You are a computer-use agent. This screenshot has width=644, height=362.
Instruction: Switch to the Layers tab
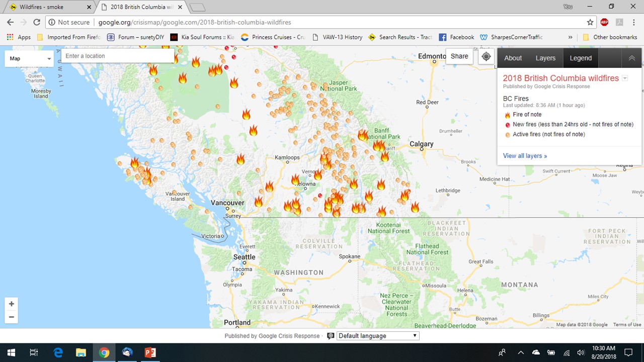pos(545,58)
